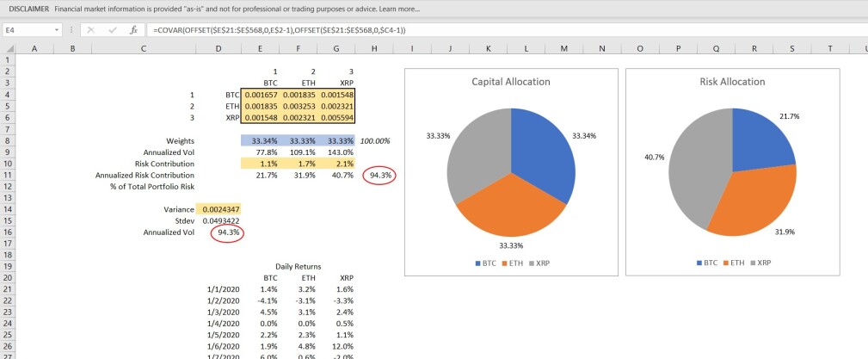868x359 pixels.
Task: Click the Name Box showing E4
Action: [x=33, y=30]
